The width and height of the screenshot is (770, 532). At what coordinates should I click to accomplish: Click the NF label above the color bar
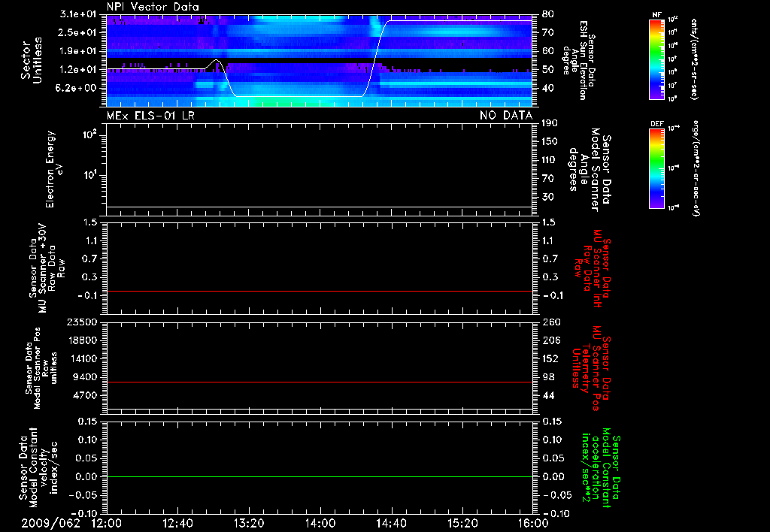656,15
